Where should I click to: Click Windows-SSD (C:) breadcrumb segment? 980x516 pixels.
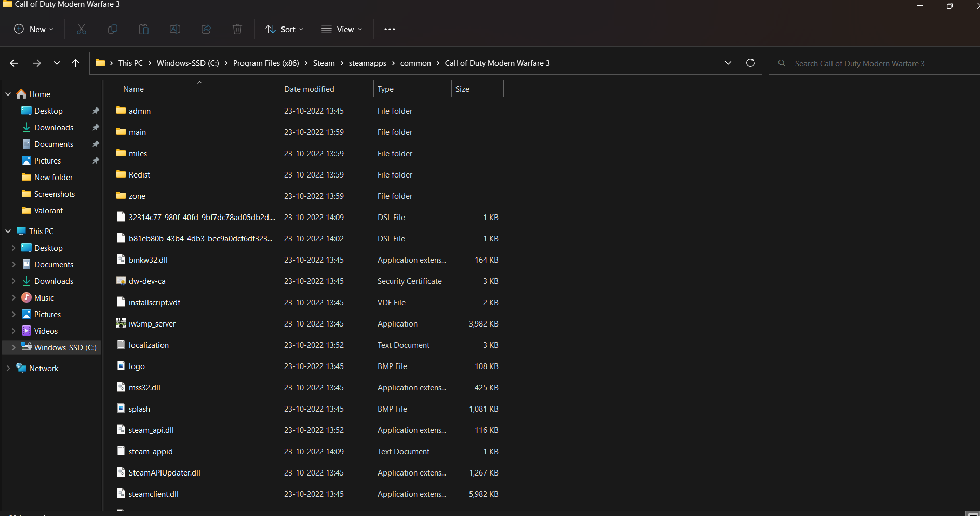(x=188, y=63)
